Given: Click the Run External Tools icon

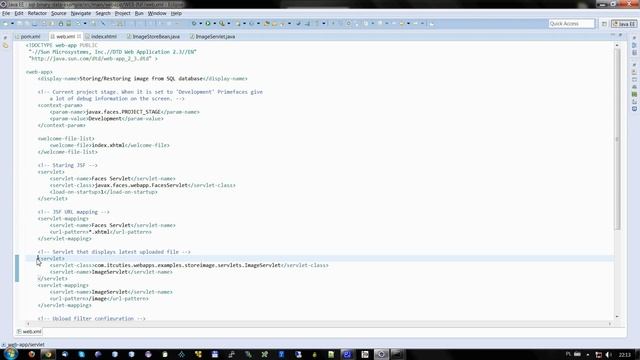Looking at the screenshot, I should tap(222, 24).
